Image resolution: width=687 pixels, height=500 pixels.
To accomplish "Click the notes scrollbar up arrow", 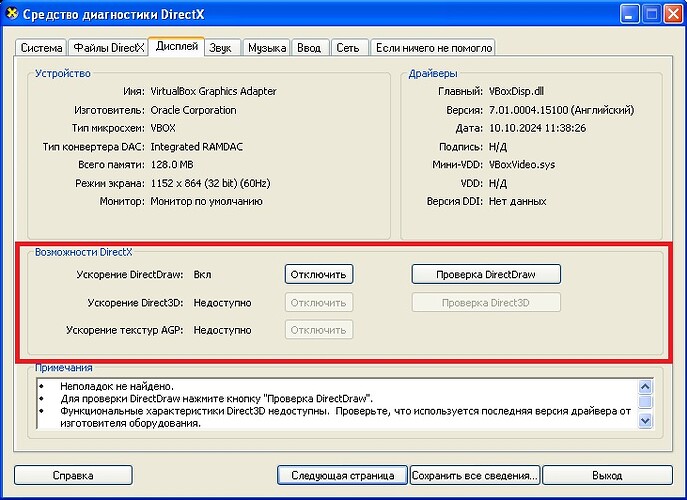I will pos(645,385).
